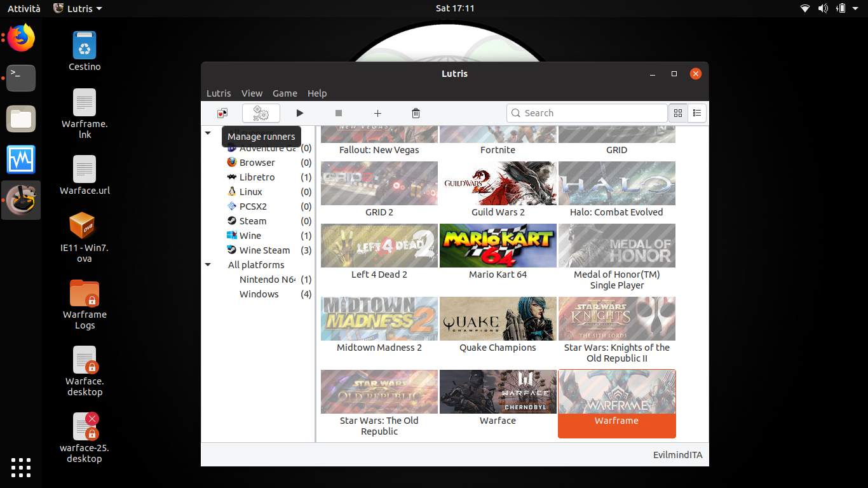This screenshot has height=488, width=868.
Task: Open the Lutris menu in the menu bar
Action: pyautogui.click(x=219, y=93)
